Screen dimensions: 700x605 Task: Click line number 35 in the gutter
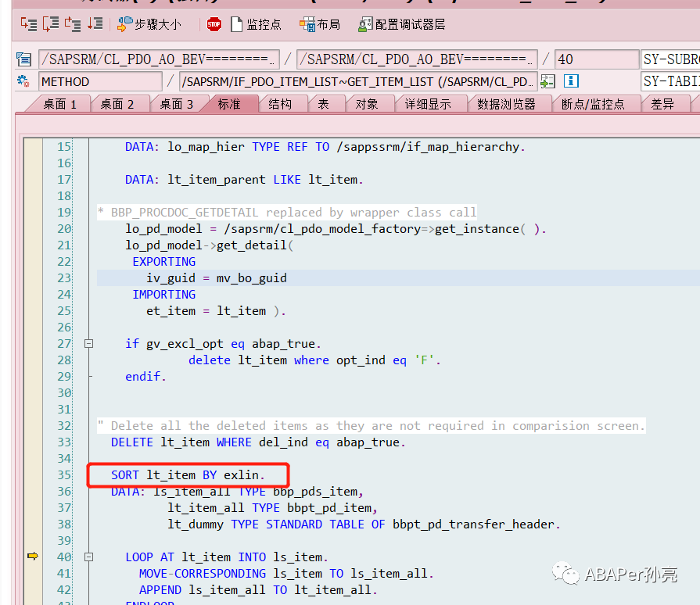(x=64, y=474)
